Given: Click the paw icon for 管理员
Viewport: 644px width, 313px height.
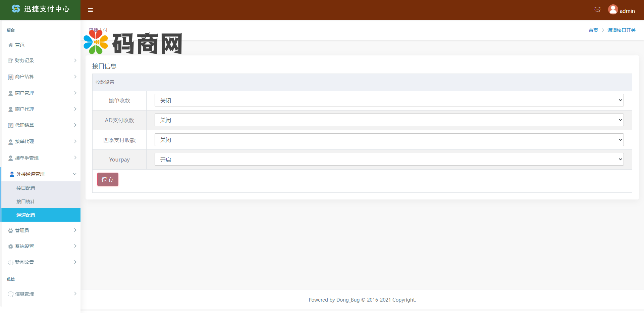Looking at the screenshot, I should pos(10,231).
